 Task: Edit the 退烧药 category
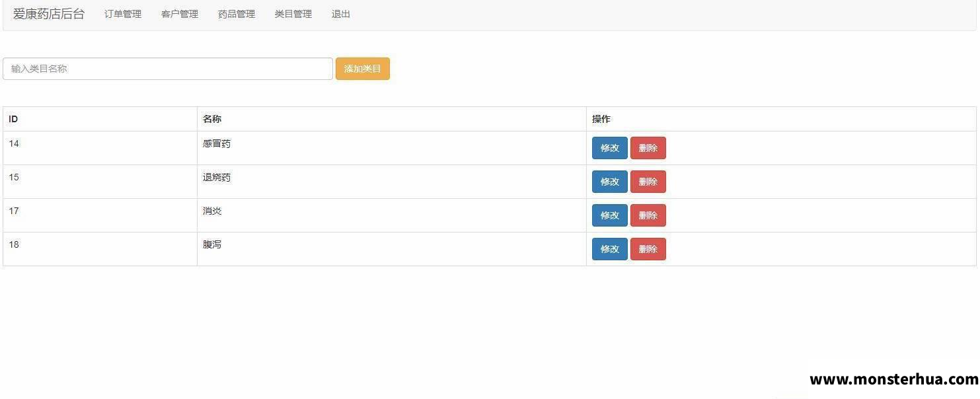coord(609,182)
